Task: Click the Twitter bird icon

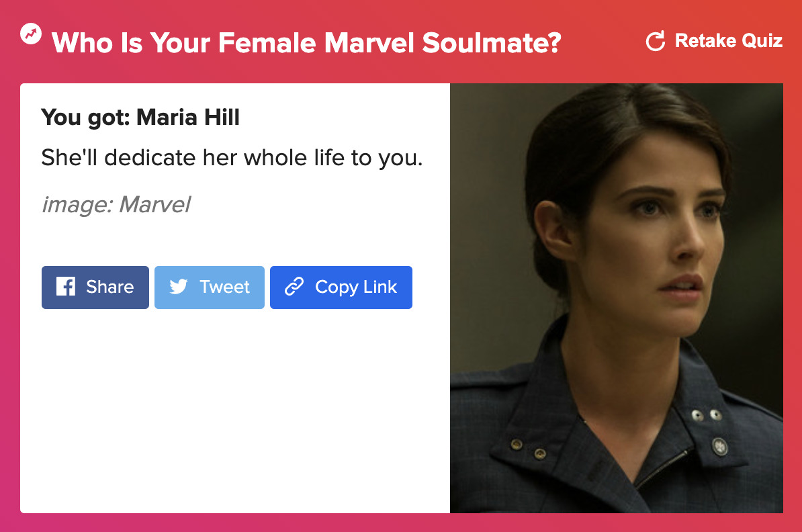Action: click(179, 286)
